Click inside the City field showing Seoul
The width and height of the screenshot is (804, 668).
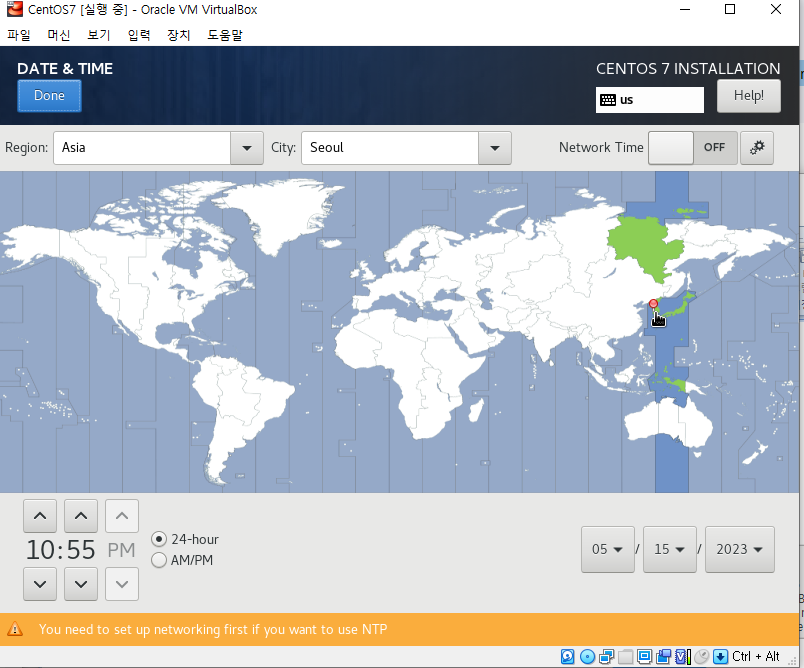tap(390, 148)
